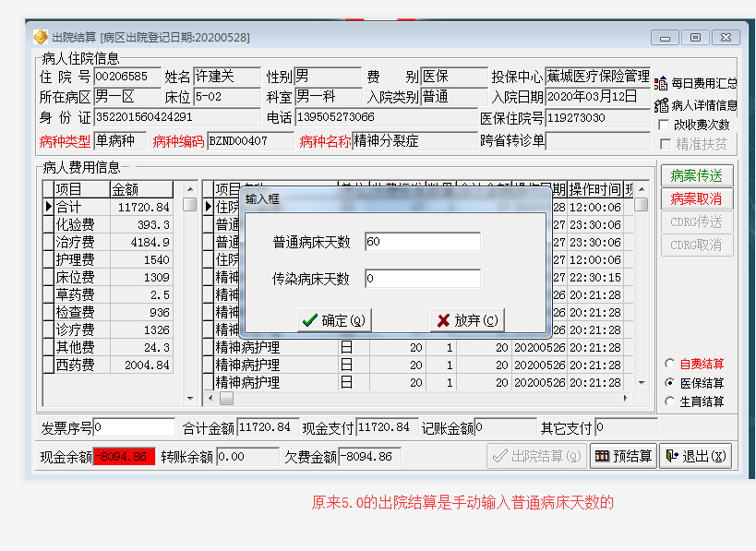Viewport: 756px width, 551px height.
Task: Confirm dialog with 确定(Q) button
Action: pos(334,320)
